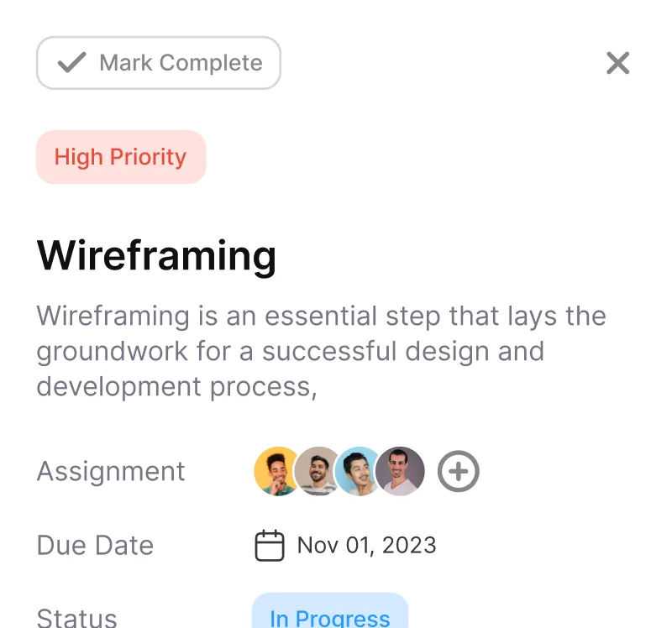Screen dimensions: 672x628
Task: Click the Wireframing task title
Action: 156,256
